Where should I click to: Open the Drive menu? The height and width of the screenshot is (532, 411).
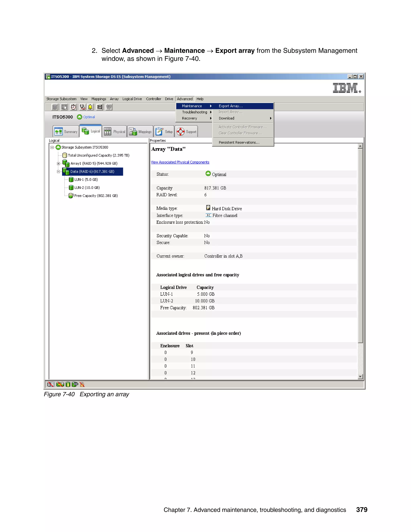169,99
